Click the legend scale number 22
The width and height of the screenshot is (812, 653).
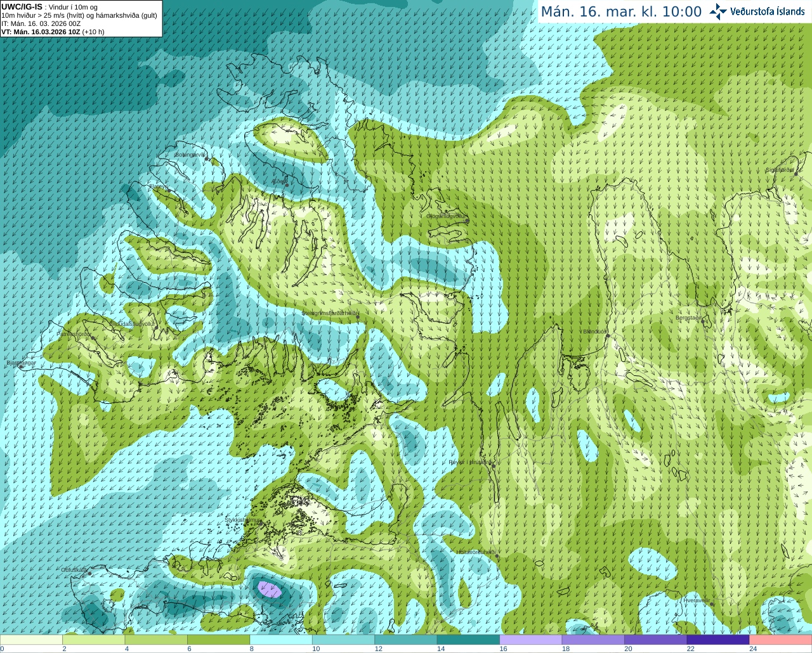690,649
